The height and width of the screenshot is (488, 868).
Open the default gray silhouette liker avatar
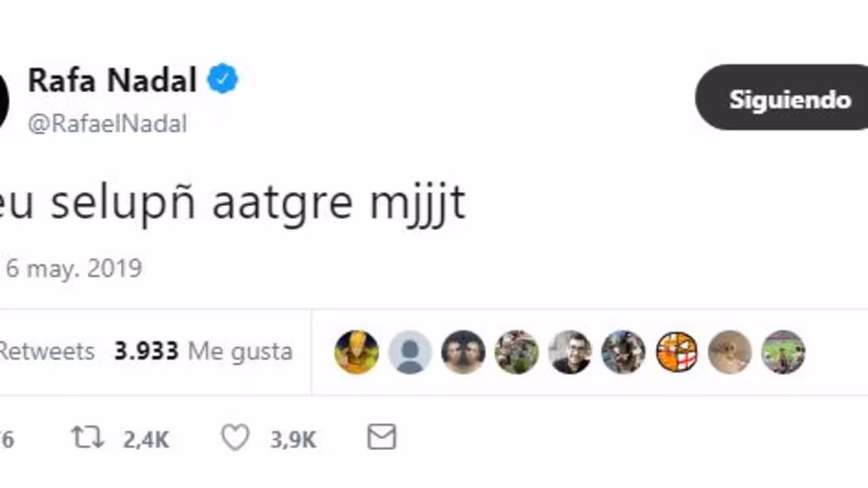coord(410,352)
